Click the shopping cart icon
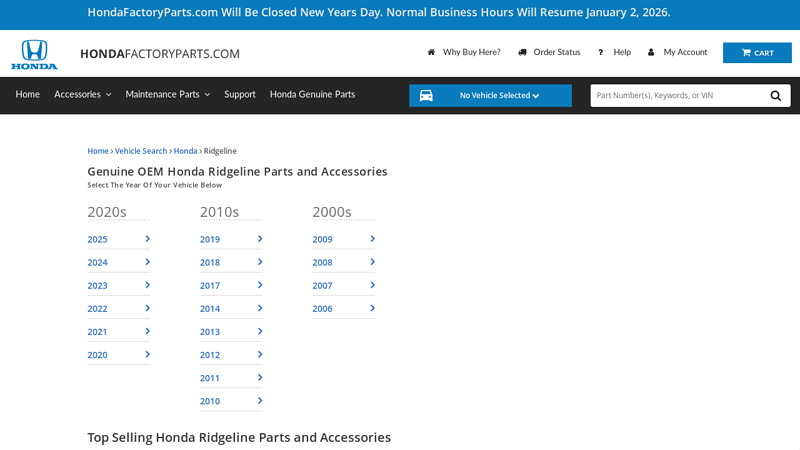 tap(746, 53)
